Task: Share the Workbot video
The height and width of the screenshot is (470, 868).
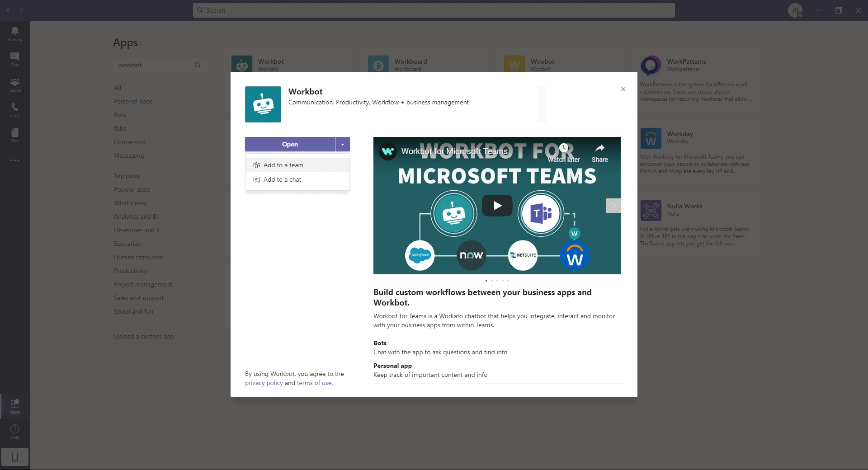Action: (599, 153)
